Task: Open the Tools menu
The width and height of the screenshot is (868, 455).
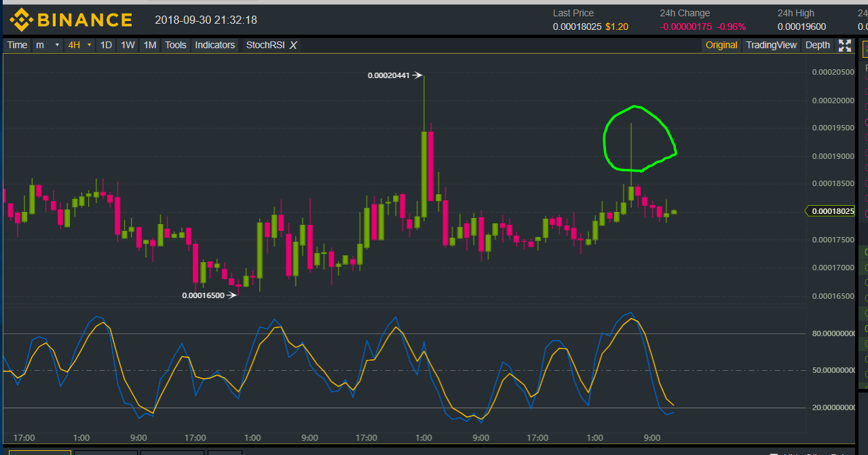Action: click(175, 45)
